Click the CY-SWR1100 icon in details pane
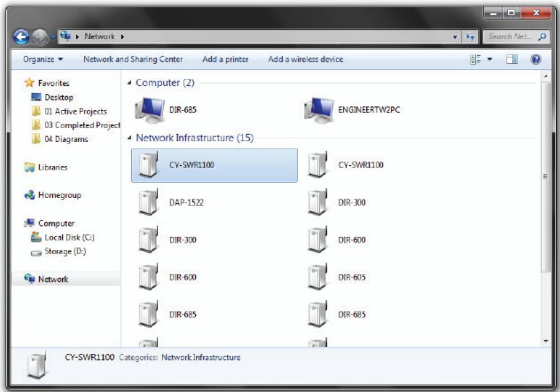Viewport: 560px width, 392px height. point(37,366)
